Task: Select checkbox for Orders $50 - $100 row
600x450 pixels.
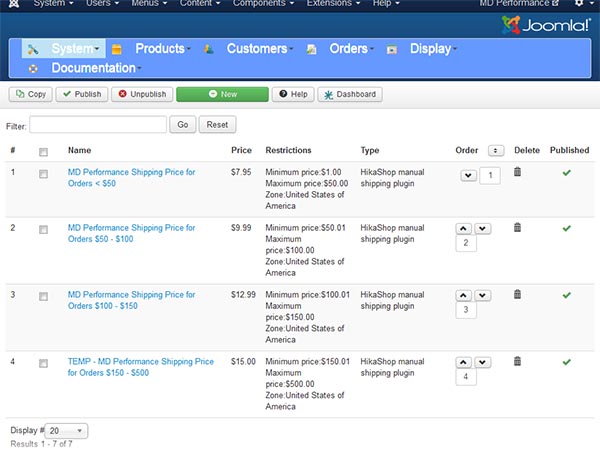Action: point(44,230)
